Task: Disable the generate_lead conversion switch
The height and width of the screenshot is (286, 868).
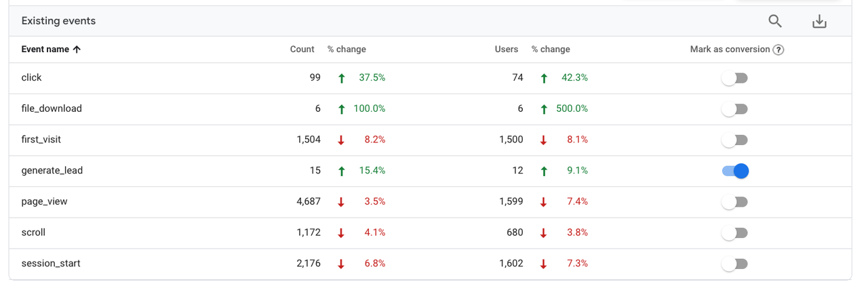Action: coord(735,171)
